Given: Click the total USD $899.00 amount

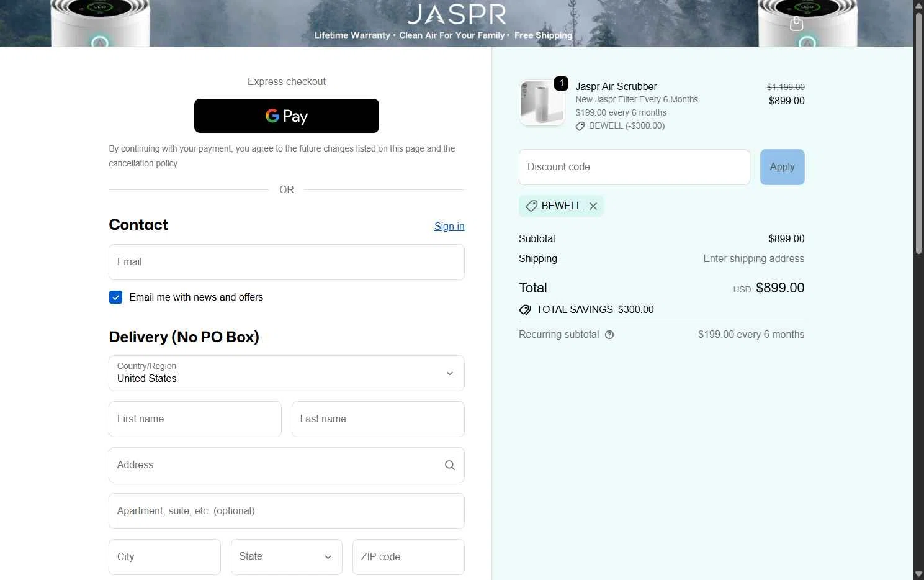Looking at the screenshot, I should tap(768, 288).
